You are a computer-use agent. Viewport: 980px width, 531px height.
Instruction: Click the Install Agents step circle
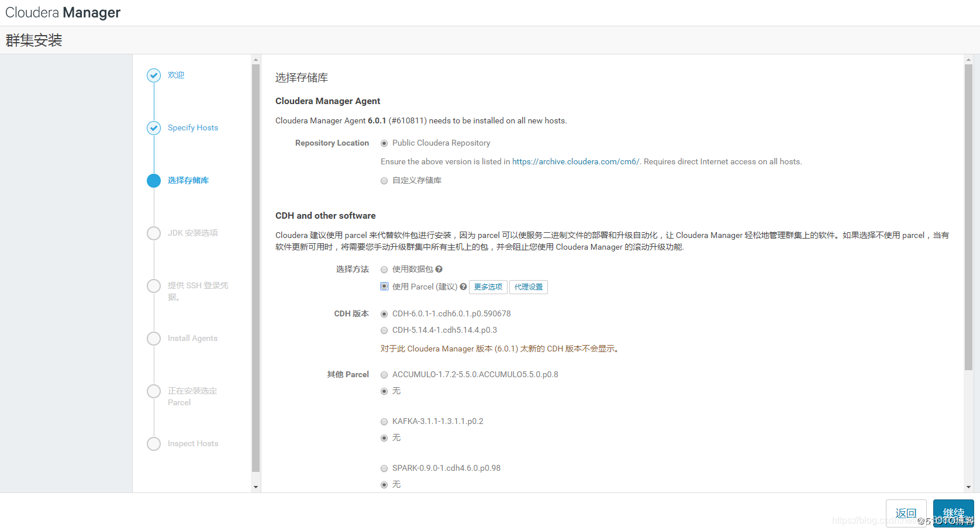[x=154, y=339]
